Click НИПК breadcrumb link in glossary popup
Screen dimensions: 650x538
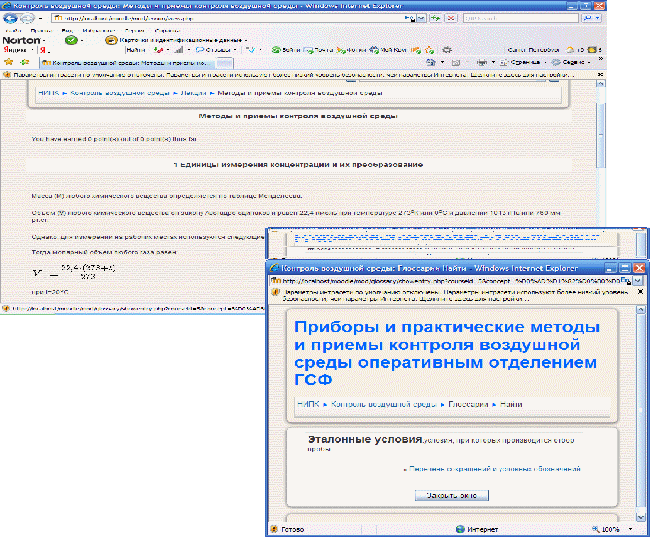coord(308,404)
